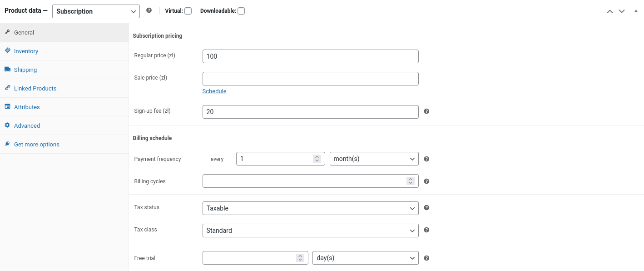Increment Billing cycles using the stepper
Image resolution: width=644 pixels, height=271 pixels.
pos(411,179)
